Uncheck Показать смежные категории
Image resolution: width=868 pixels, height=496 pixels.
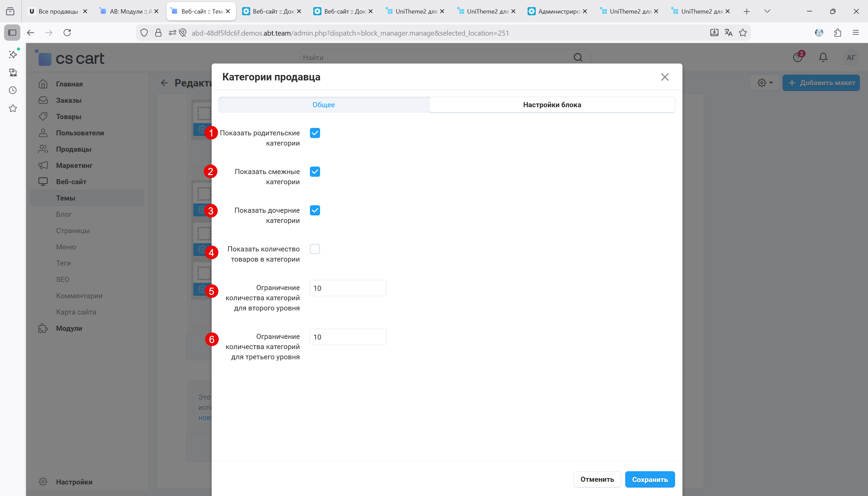[314, 172]
